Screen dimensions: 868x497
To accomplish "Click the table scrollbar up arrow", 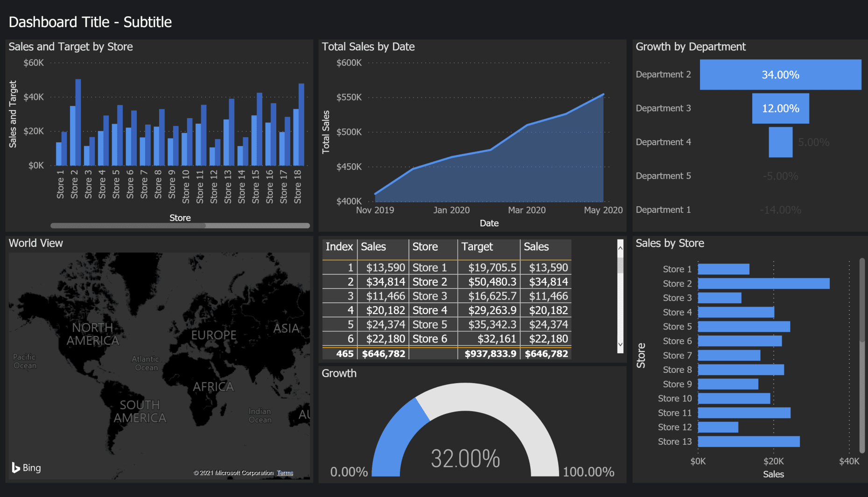I will click(620, 248).
